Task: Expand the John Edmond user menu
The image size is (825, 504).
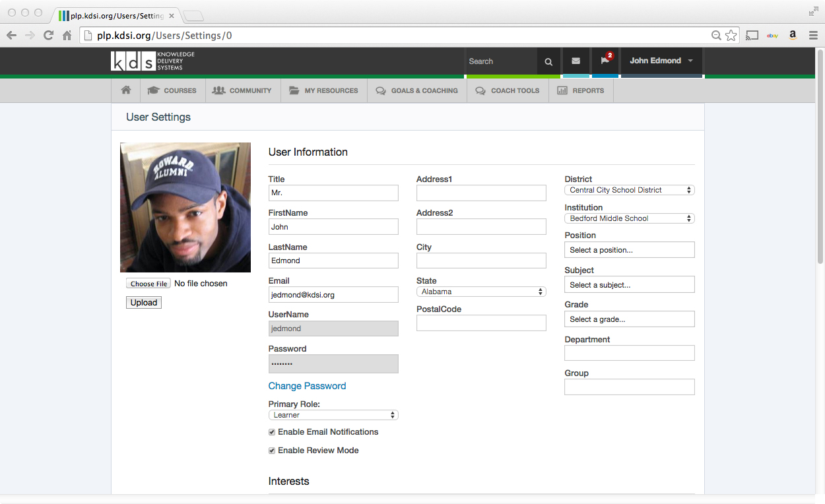Action: pyautogui.click(x=661, y=61)
